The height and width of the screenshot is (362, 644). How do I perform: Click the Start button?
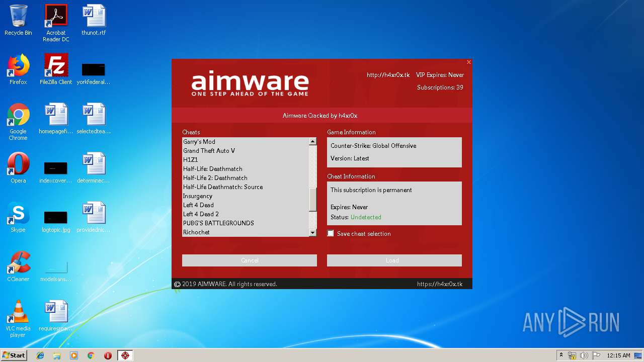click(14, 355)
